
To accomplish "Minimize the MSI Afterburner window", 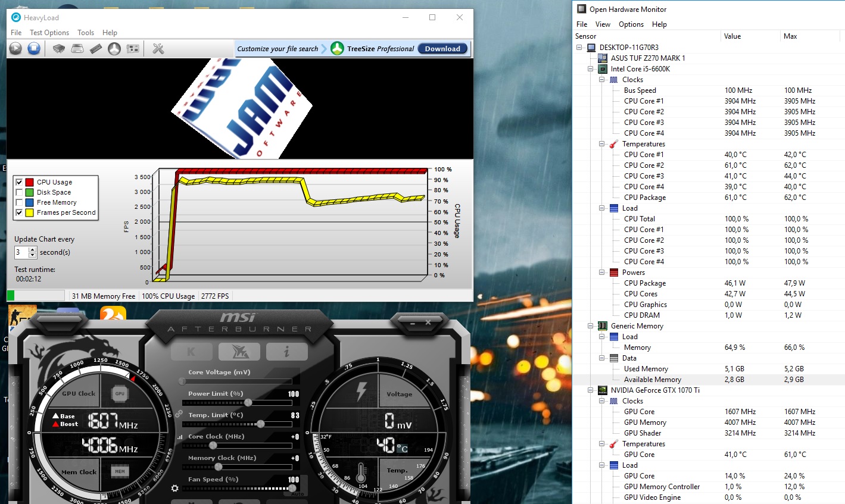I will [412, 323].
